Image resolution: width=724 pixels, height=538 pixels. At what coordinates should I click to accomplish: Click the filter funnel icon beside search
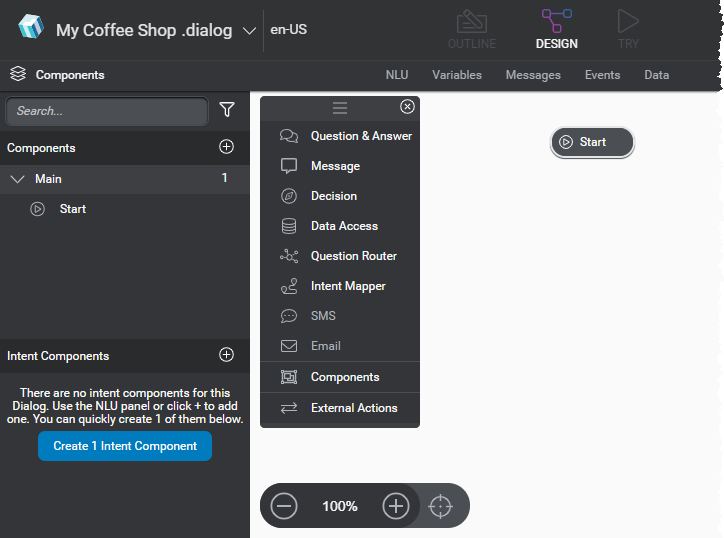[x=227, y=110]
